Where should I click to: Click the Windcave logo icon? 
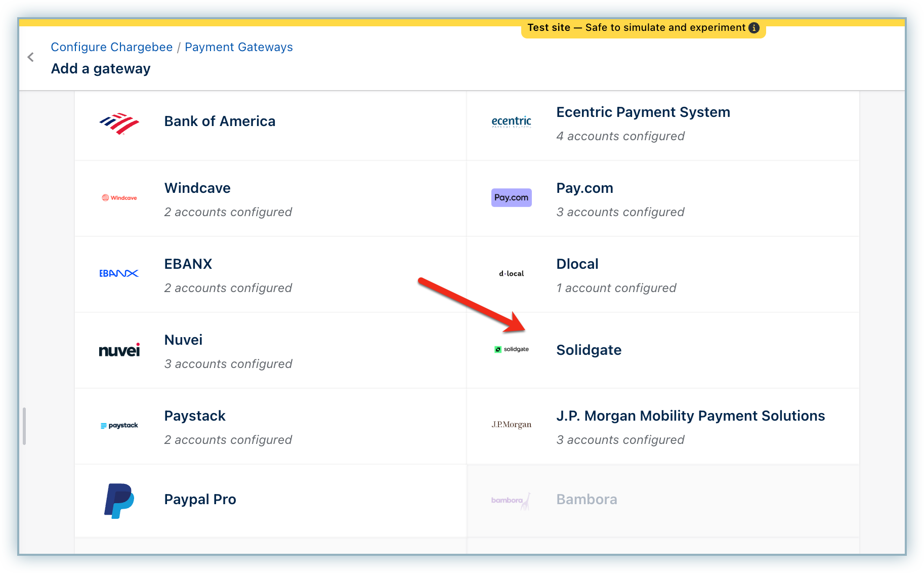[x=119, y=198]
